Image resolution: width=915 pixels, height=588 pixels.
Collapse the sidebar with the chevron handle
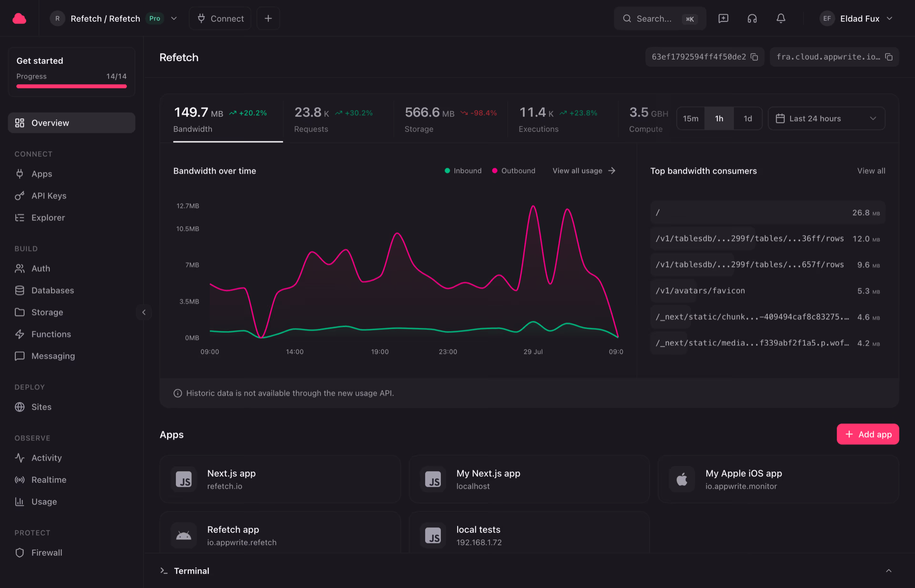pyautogui.click(x=144, y=312)
